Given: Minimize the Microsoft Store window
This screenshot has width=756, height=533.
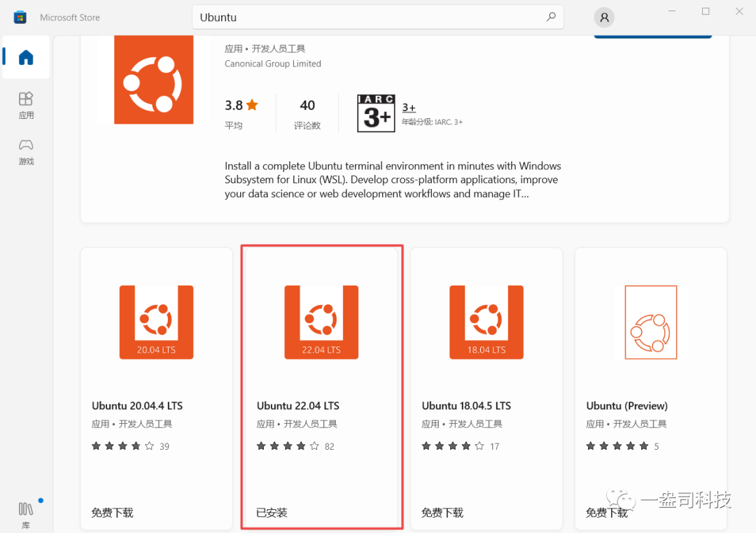Looking at the screenshot, I should [x=671, y=11].
